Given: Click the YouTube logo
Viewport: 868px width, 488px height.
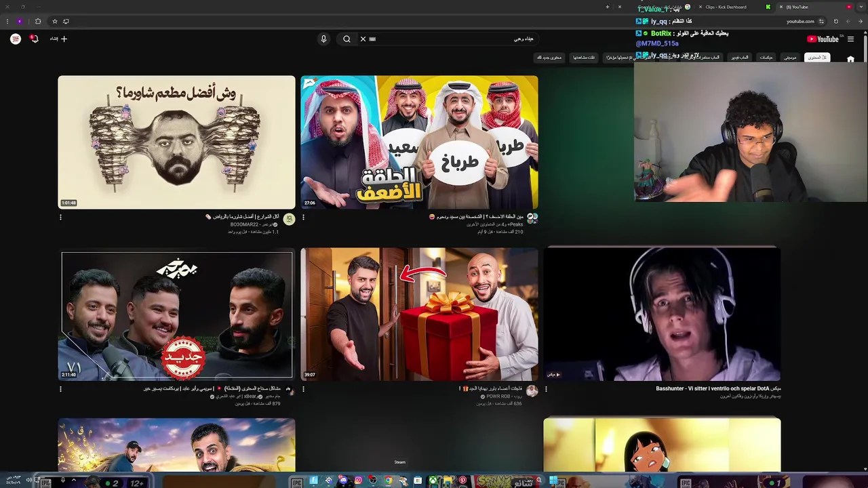Looking at the screenshot, I should (x=823, y=39).
